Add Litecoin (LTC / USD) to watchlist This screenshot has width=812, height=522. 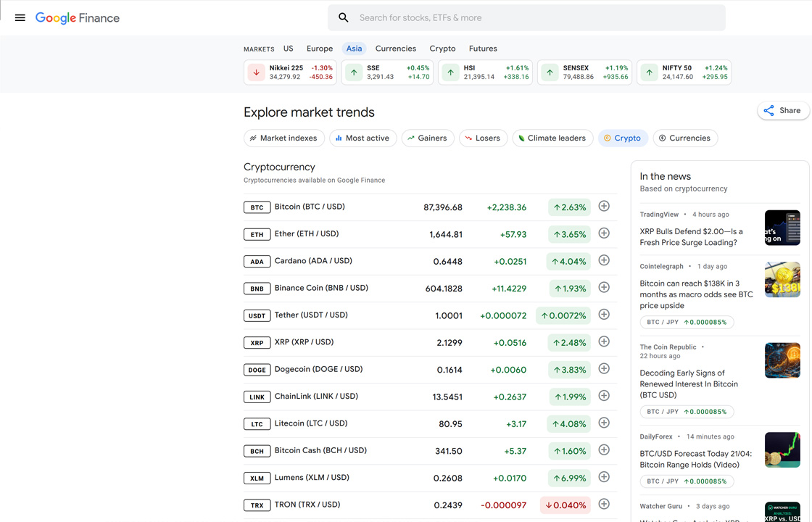tap(604, 423)
